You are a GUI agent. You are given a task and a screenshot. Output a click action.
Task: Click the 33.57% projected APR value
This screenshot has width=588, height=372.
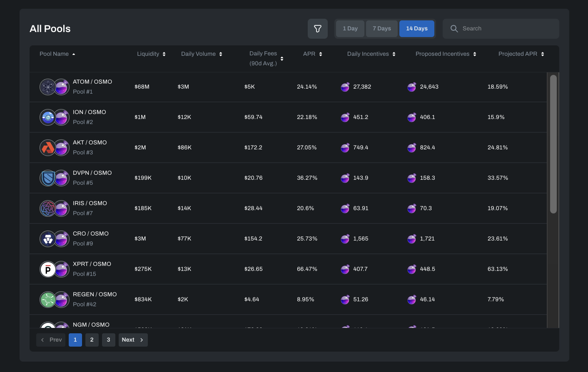click(498, 178)
